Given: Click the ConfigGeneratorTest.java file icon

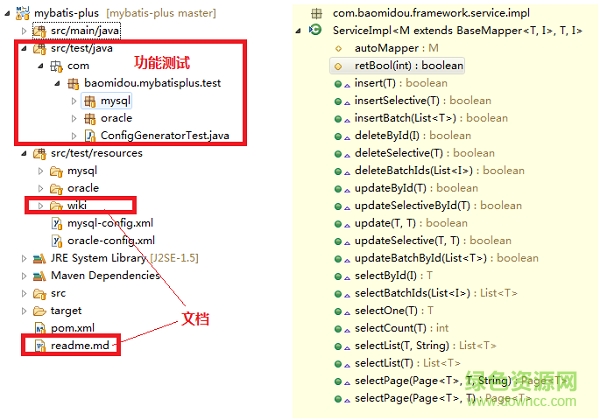Looking at the screenshot, I should point(90,136).
